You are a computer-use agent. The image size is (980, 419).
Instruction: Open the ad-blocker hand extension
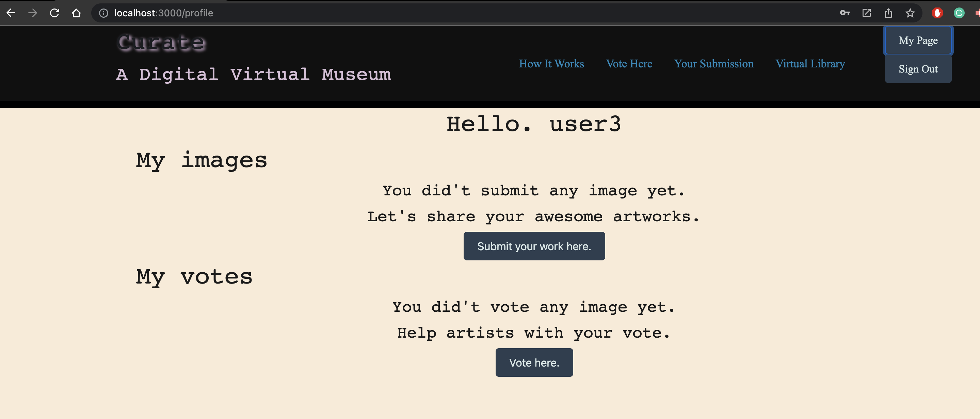937,13
